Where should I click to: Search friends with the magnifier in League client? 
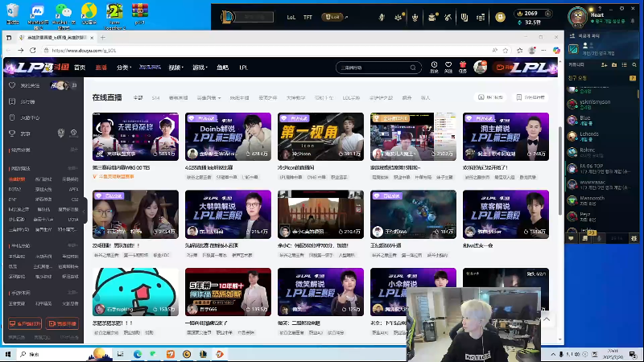[x=634, y=65]
